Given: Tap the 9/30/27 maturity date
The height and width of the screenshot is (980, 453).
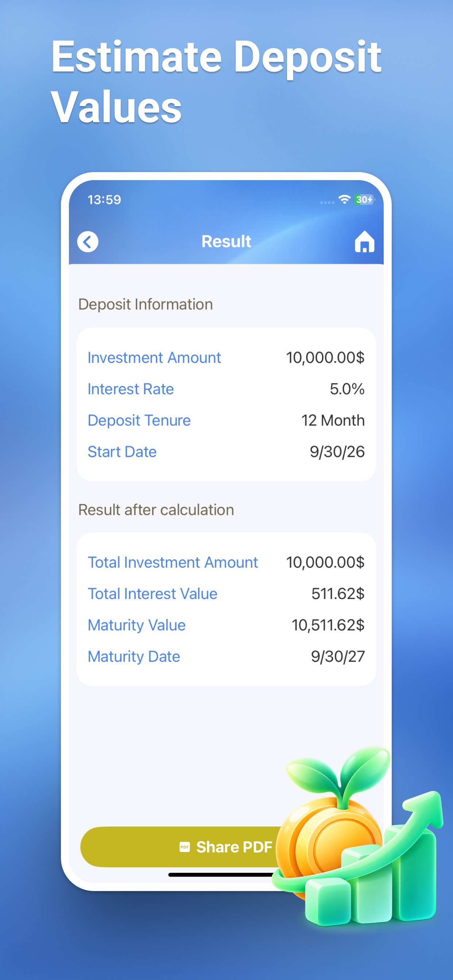Looking at the screenshot, I should click(338, 656).
